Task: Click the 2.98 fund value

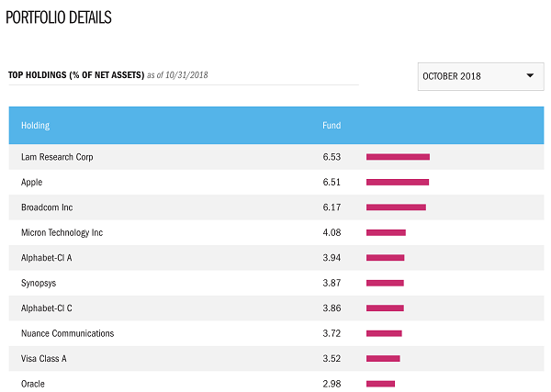Action: pyautogui.click(x=332, y=384)
